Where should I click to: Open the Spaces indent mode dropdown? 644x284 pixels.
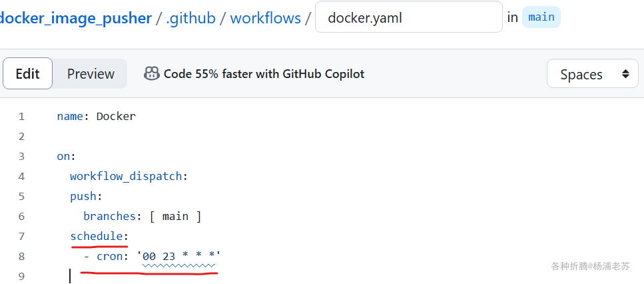tap(593, 73)
